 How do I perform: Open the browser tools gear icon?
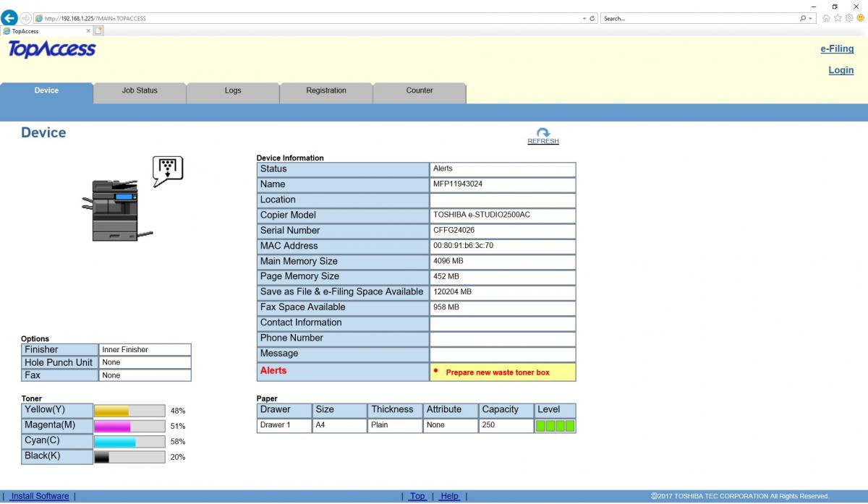848,18
